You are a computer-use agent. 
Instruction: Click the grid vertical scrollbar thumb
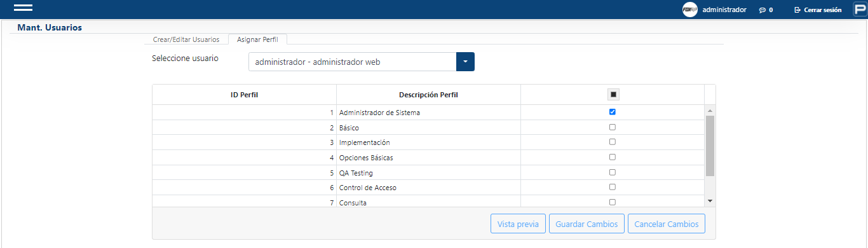(710, 146)
